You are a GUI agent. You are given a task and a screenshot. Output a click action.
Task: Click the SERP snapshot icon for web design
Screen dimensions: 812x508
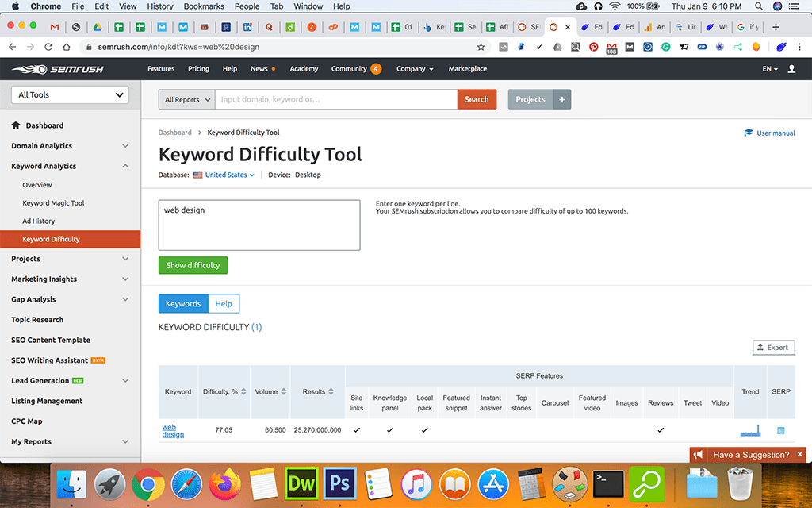click(x=781, y=430)
